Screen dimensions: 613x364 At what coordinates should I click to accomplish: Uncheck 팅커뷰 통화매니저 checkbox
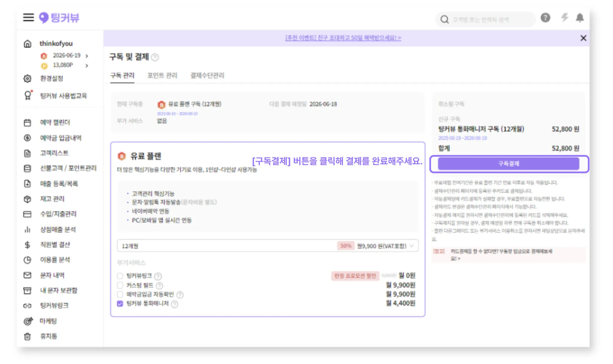120,304
